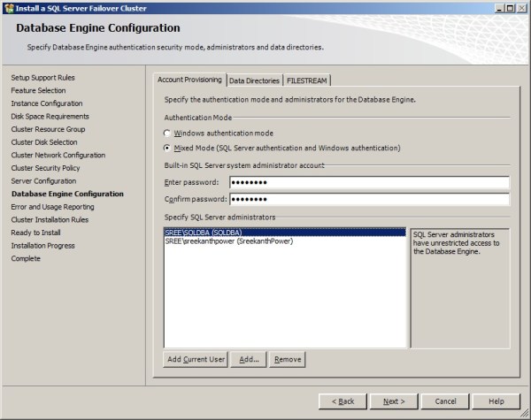The image size is (531, 420).
Task: Click the Confirm password field
Action: point(369,199)
